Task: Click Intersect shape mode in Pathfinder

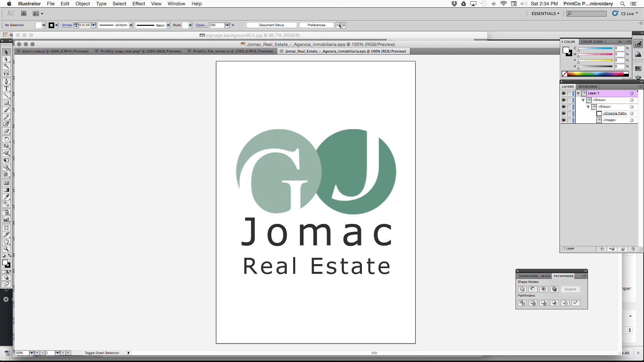Action: [544, 289]
